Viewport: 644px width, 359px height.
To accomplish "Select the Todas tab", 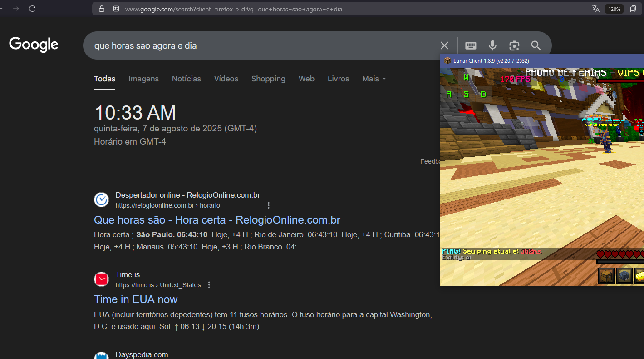I will click(104, 79).
